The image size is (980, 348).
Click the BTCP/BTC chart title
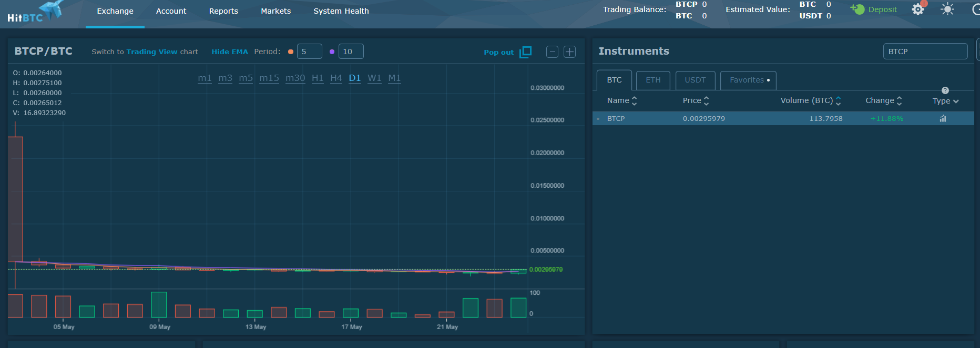coord(44,51)
